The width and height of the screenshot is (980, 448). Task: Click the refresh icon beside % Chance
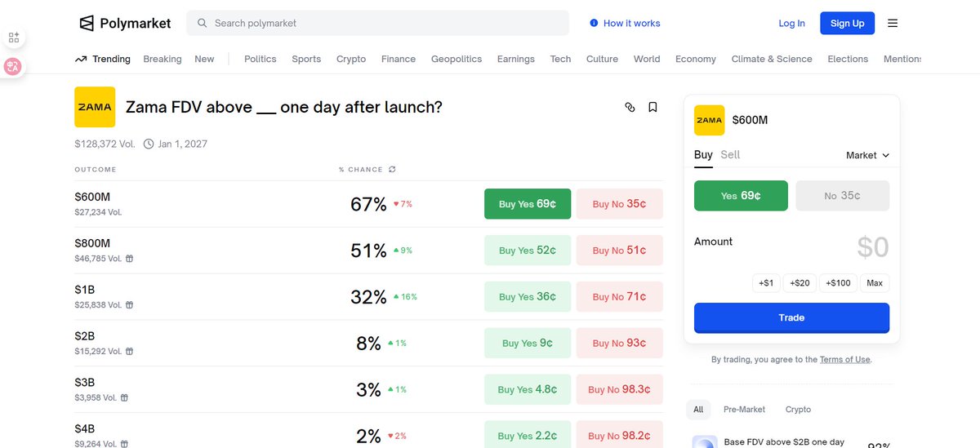click(392, 170)
